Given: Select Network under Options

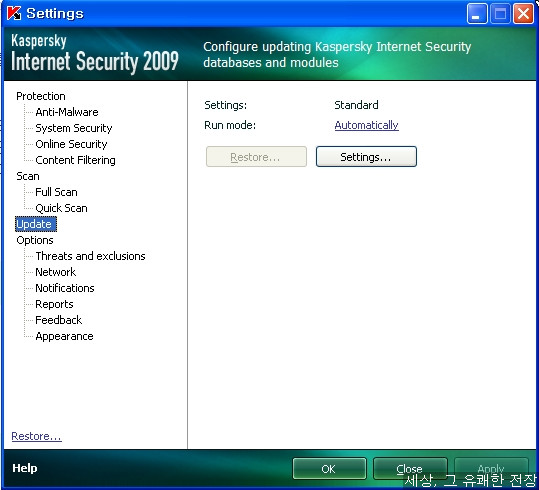Looking at the screenshot, I should point(55,272).
